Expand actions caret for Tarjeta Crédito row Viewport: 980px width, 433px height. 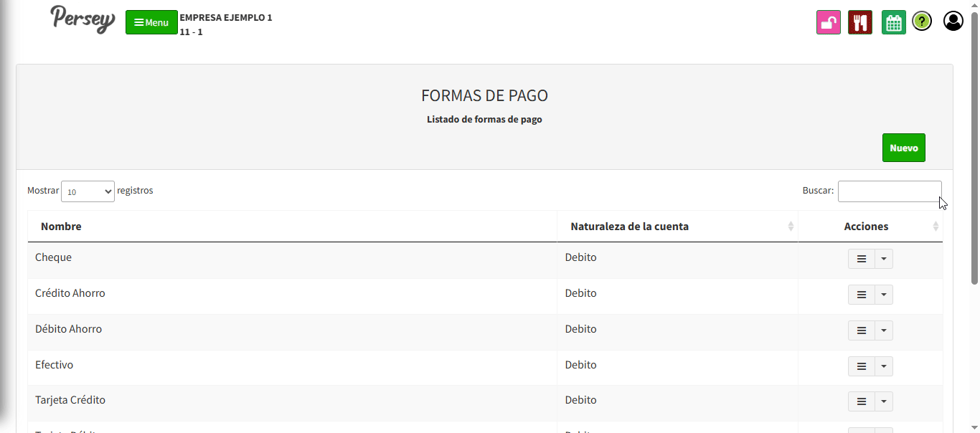pyautogui.click(x=884, y=401)
